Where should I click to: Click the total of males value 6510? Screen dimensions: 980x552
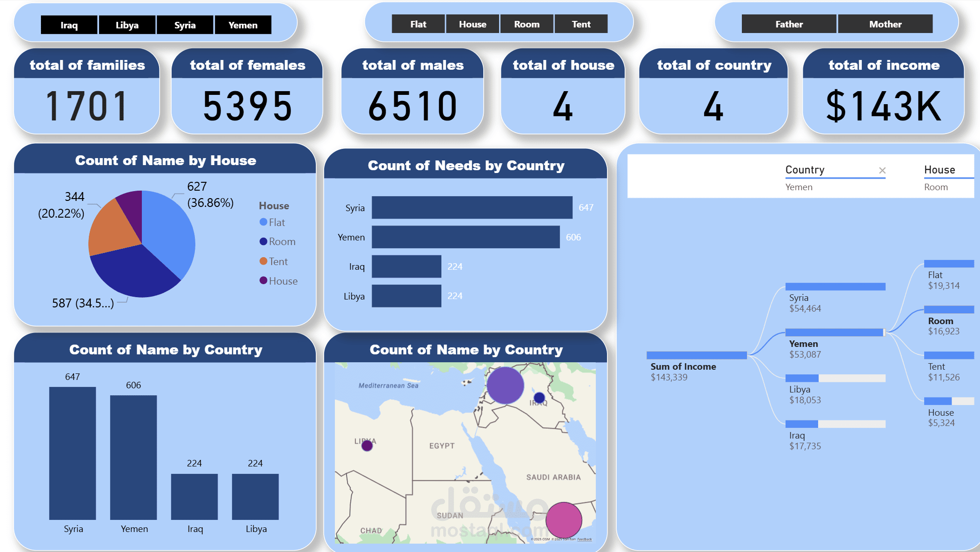pos(413,106)
